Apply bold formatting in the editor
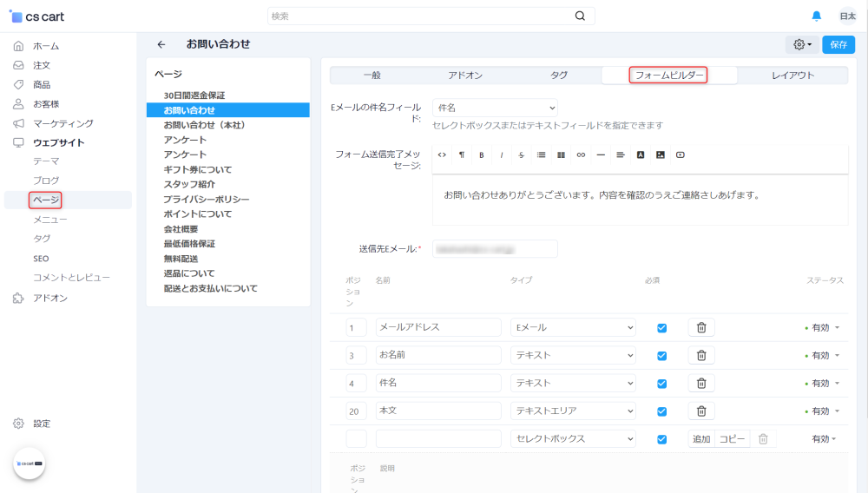Screen dimensions: 868x493 (482, 154)
